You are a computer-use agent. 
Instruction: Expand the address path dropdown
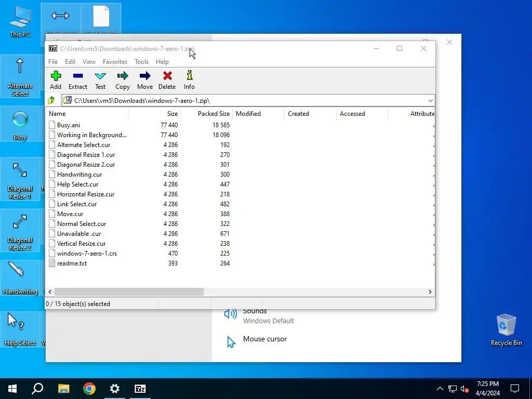[x=430, y=100]
